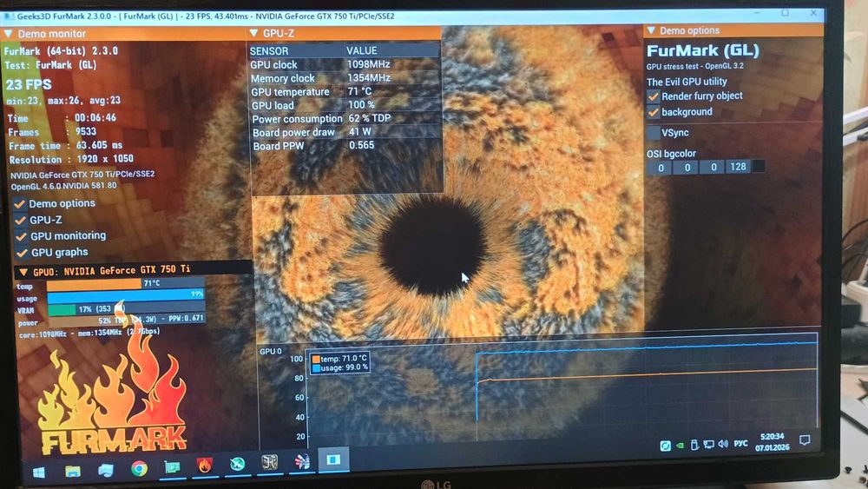Open the blue chat bubbles taskbar app
The image size is (868, 489).
click(106, 470)
